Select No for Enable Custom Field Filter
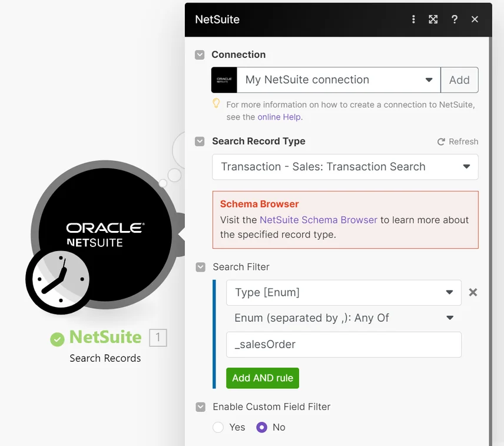The height and width of the screenshot is (446, 504). (261, 427)
